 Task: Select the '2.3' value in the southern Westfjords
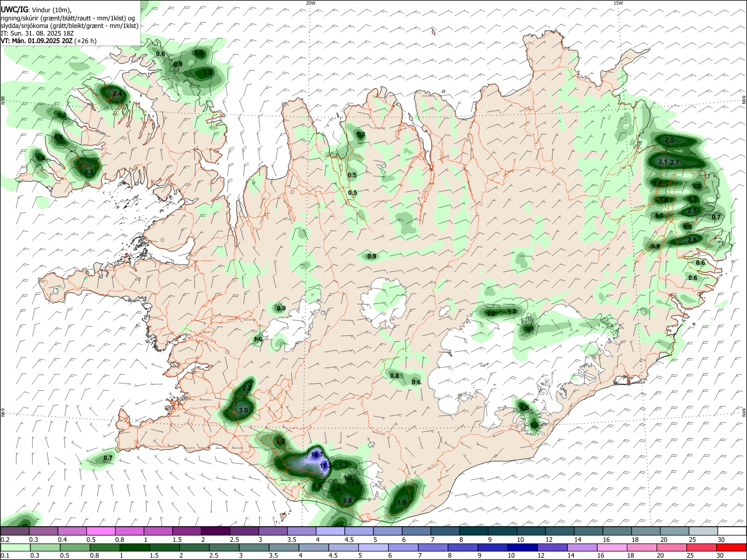[89, 173]
